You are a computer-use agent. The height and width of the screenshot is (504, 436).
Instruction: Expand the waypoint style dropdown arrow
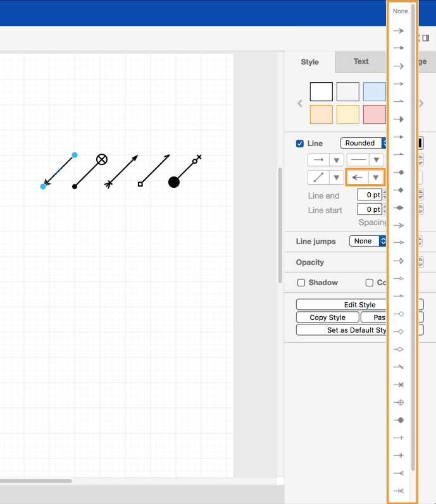pyautogui.click(x=337, y=178)
